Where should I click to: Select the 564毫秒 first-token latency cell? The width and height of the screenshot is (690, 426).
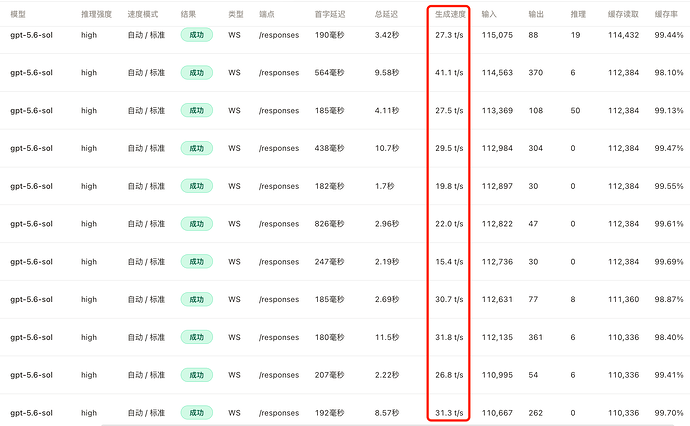tap(329, 73)
